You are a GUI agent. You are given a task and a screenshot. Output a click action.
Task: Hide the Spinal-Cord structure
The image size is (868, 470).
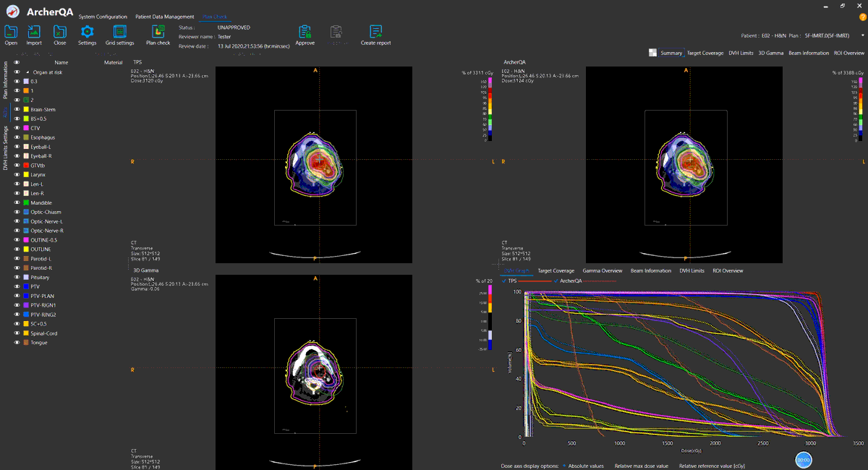[17, 333]
